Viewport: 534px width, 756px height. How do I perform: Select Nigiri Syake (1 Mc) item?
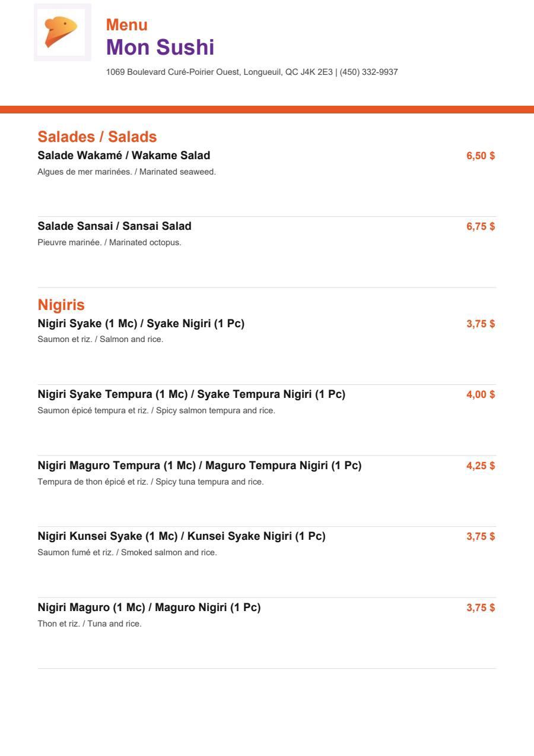click(141, 324)
